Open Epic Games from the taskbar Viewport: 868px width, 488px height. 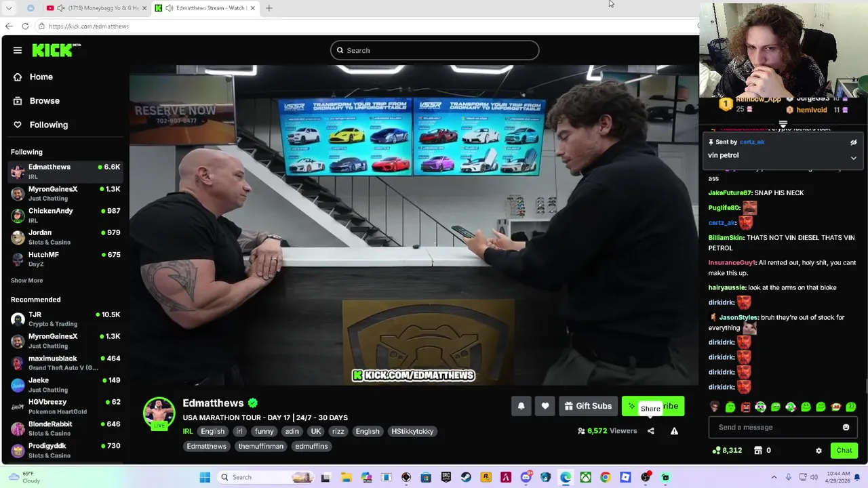tap(446, 477)
